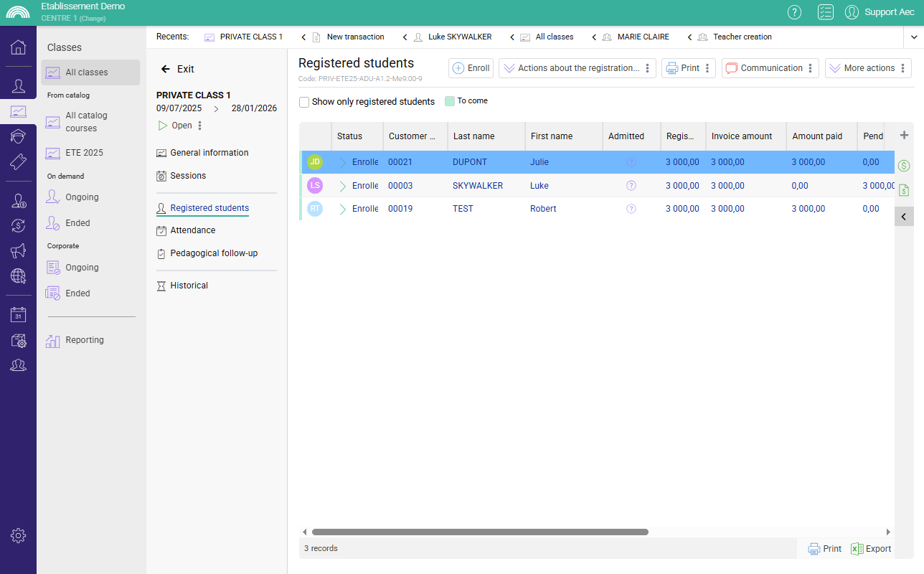
Task: Open the megaphone marketing icon
Action: (x=18, y=250)
